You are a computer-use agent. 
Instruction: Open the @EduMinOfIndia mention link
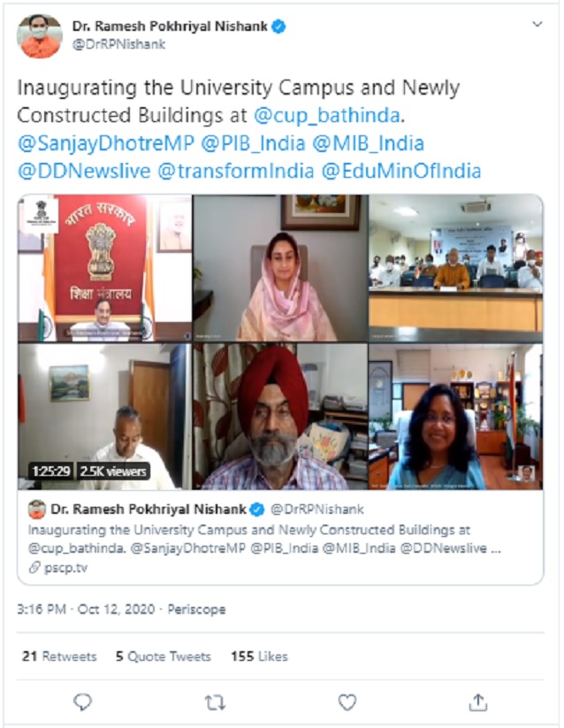(401, 171)
